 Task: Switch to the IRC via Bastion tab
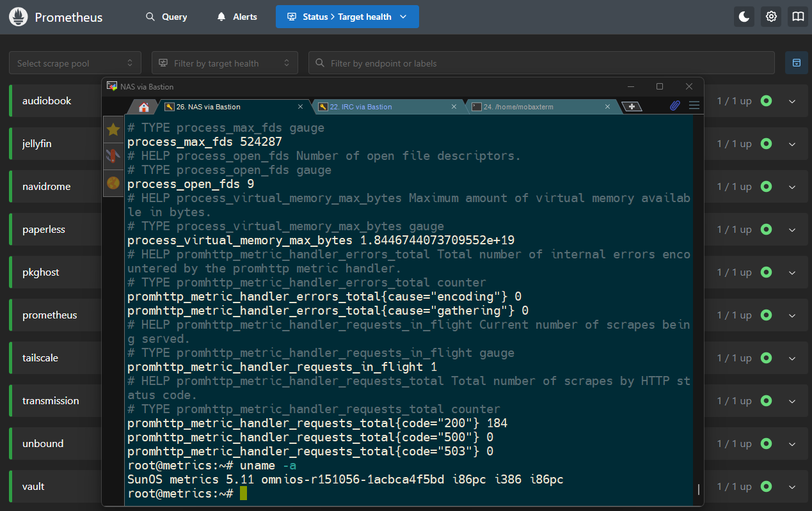coord(361,107)
